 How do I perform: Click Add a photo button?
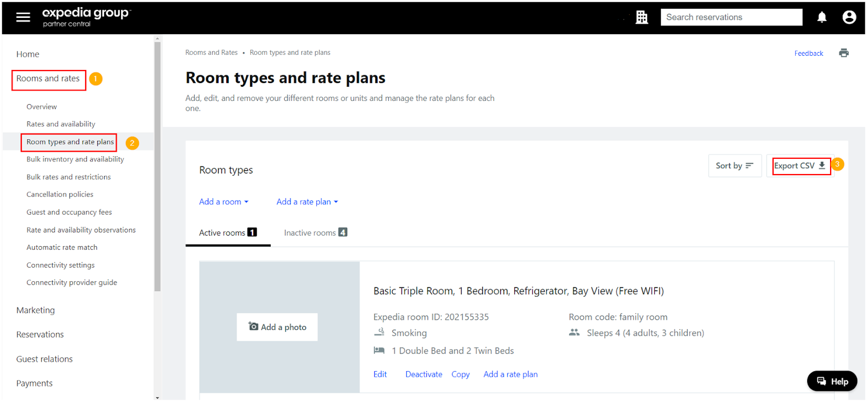click(x=277, y=327)
